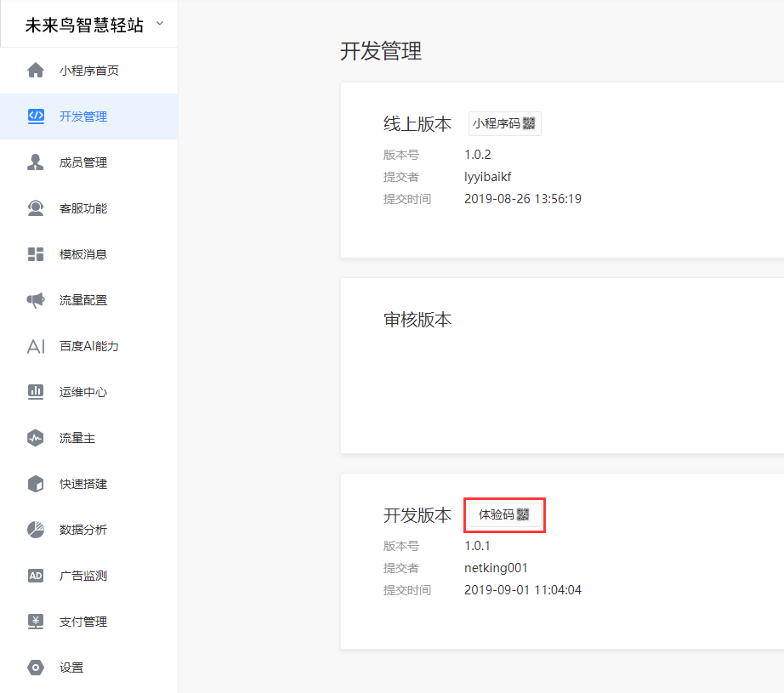Click the pie chart icon for 数据分析
Viewport: 784px width, 693px height.
(x=36, y=530)
